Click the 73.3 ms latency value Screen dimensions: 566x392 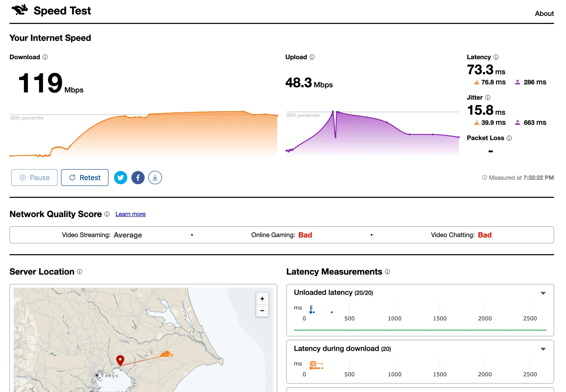click(486, 70)
